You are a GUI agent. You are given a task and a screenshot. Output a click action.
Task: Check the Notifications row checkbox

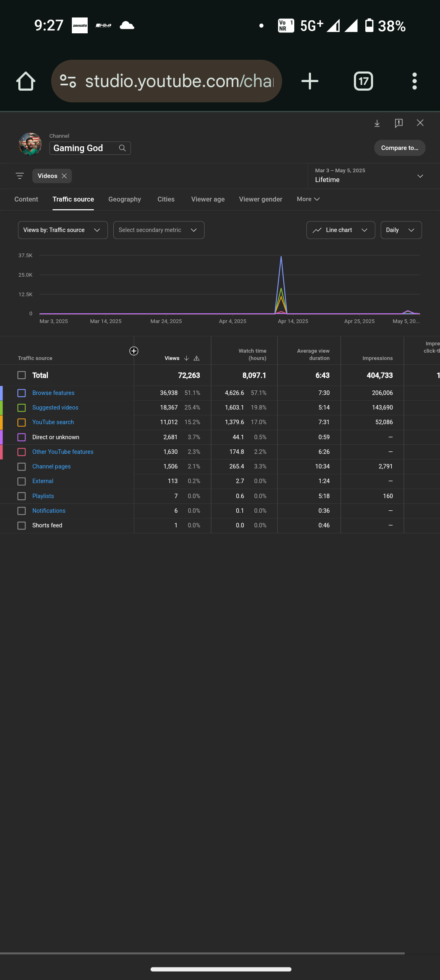22,511
